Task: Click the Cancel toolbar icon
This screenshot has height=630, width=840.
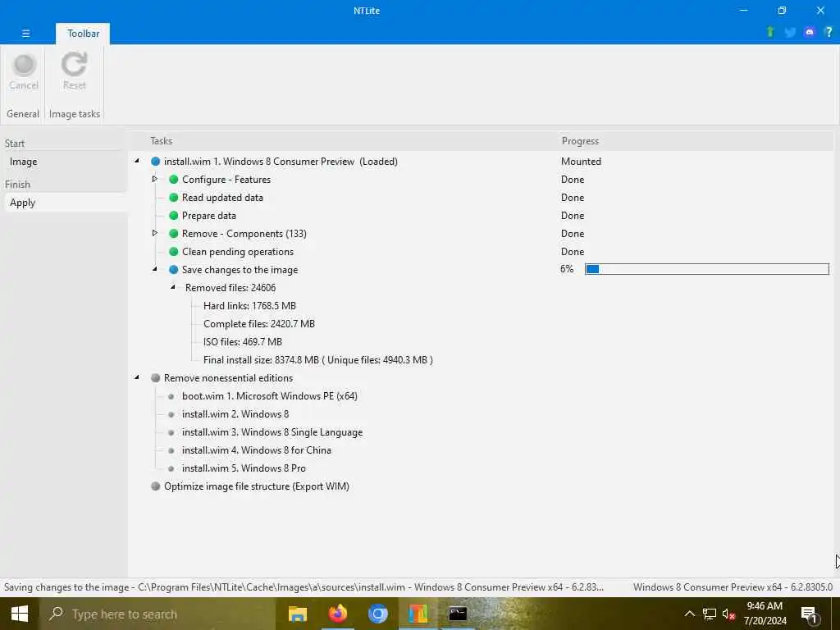Action: point(24,66)
